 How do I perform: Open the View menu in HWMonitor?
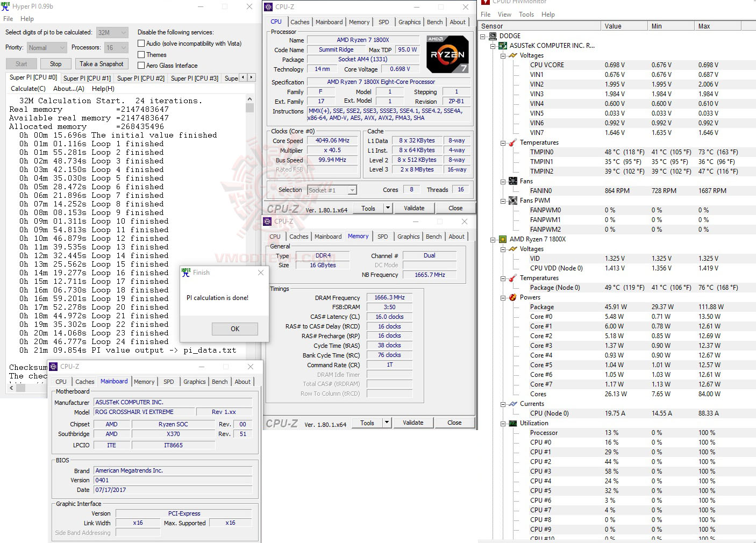pyautogui.click(x=504, y=15)
